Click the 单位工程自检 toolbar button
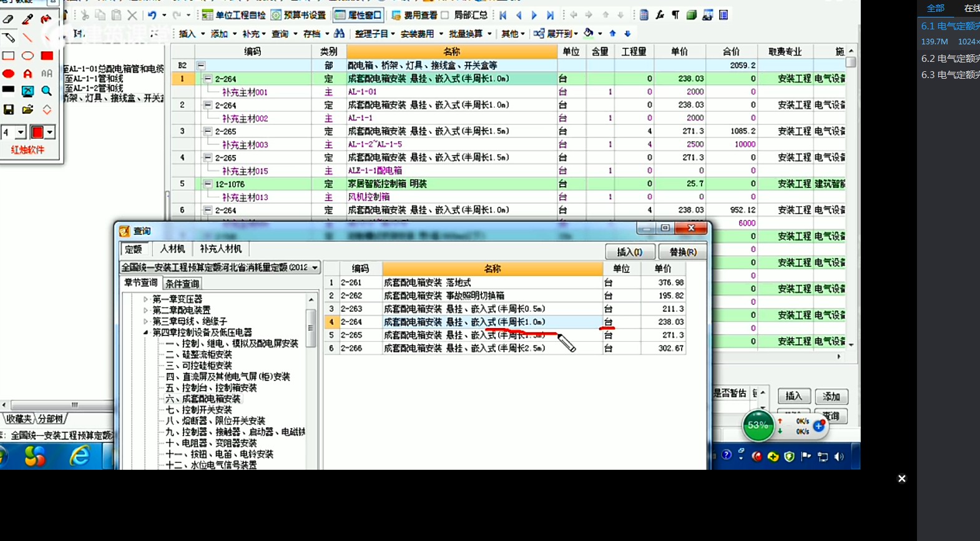Screen dimensions: 980x541 tap(233, 15)
